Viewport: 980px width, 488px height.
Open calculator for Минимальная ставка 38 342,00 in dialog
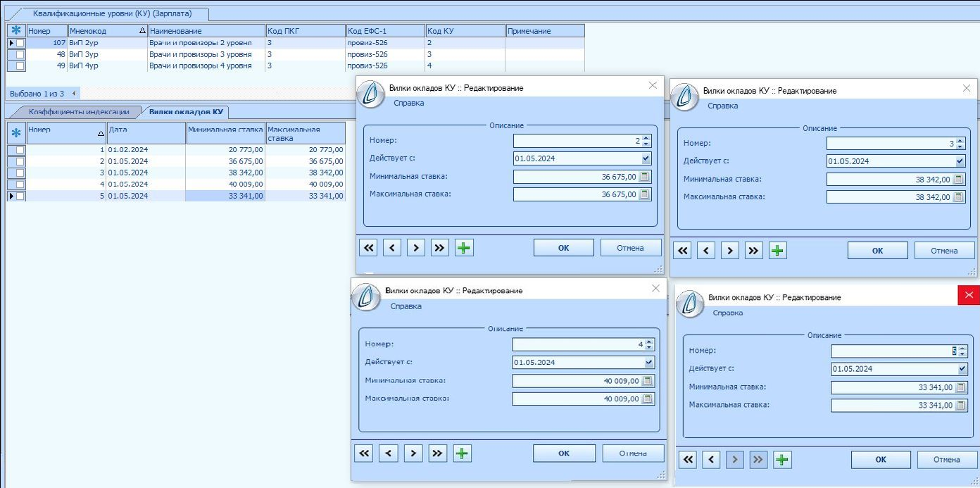coord(959,179)
